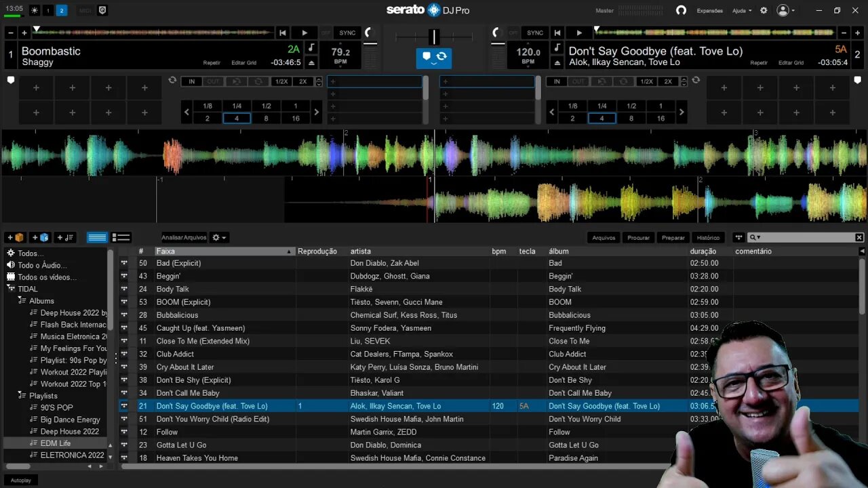Add new crate with orange box icon
Viewport: 868px width, 488px height.
(15, 237)
